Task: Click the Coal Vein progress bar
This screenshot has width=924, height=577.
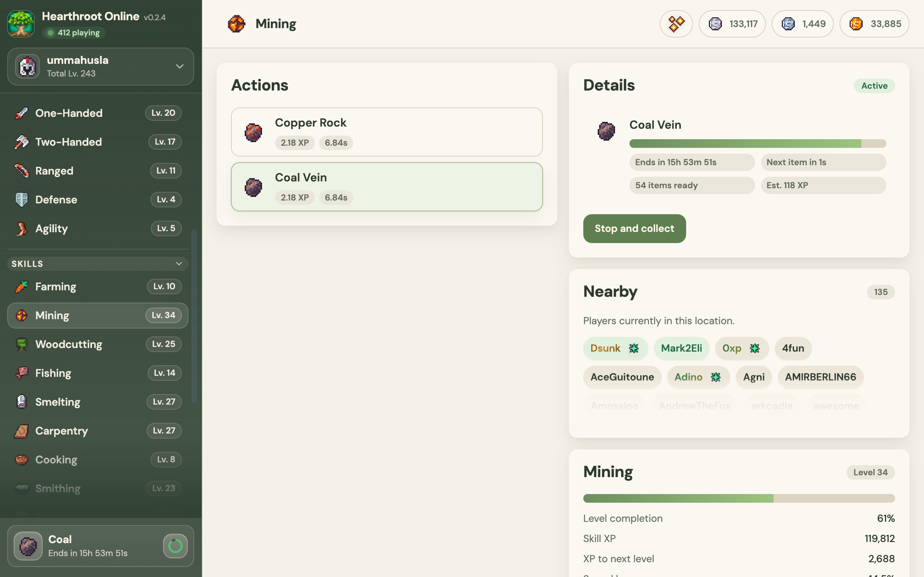Action: click(x=758, y=144)
